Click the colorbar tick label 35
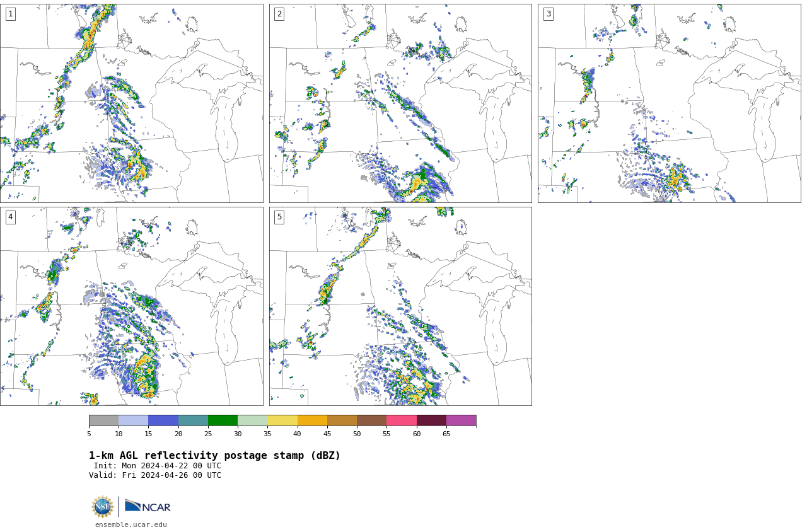Screen dimensions: 807x532 click(267, 434)
